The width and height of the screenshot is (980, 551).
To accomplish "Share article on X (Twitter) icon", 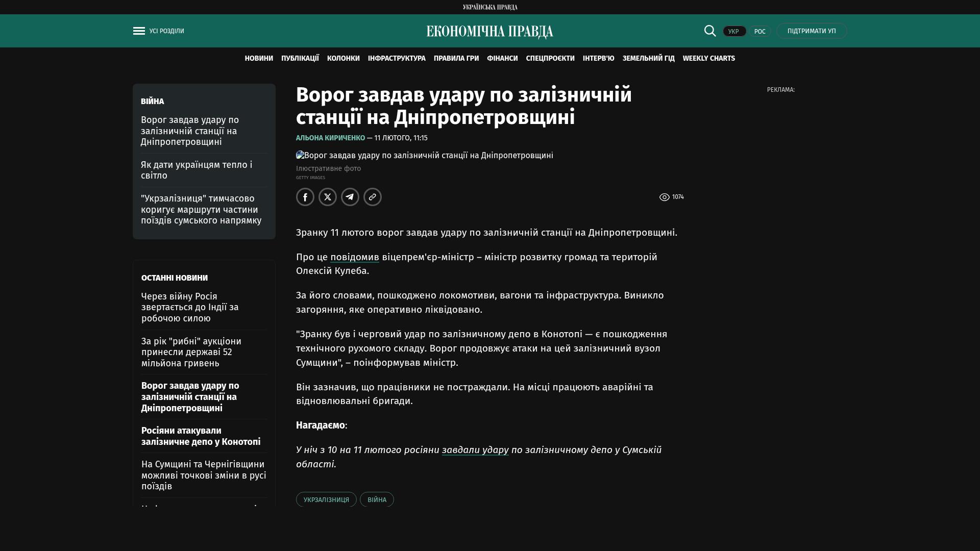I will point(328,197).
